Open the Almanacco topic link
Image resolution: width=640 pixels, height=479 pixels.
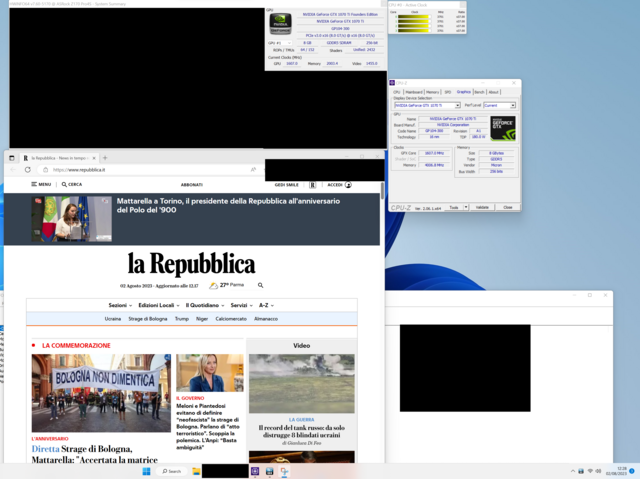click(266, 319)
